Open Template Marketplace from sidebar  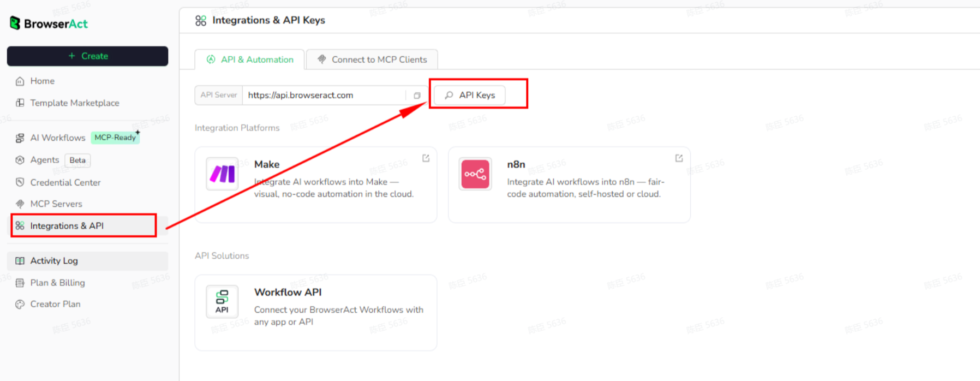74,103
